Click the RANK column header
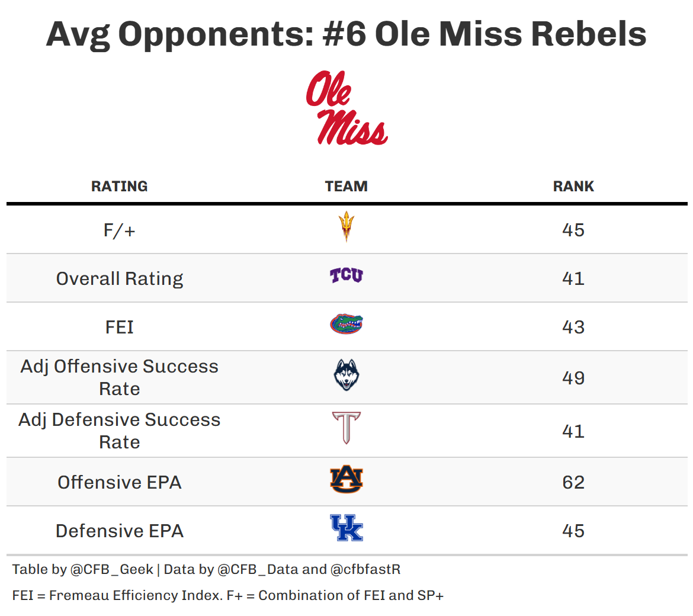 (573, 186)
